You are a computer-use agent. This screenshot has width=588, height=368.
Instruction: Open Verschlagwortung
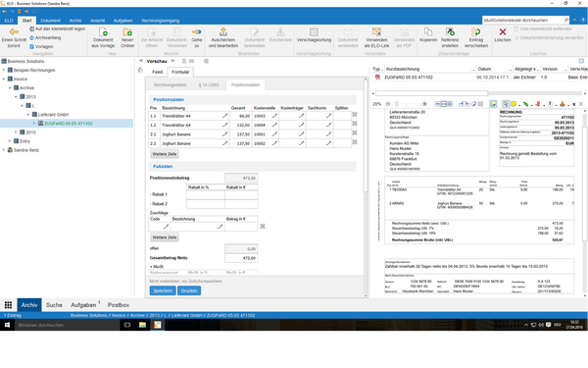314,35
